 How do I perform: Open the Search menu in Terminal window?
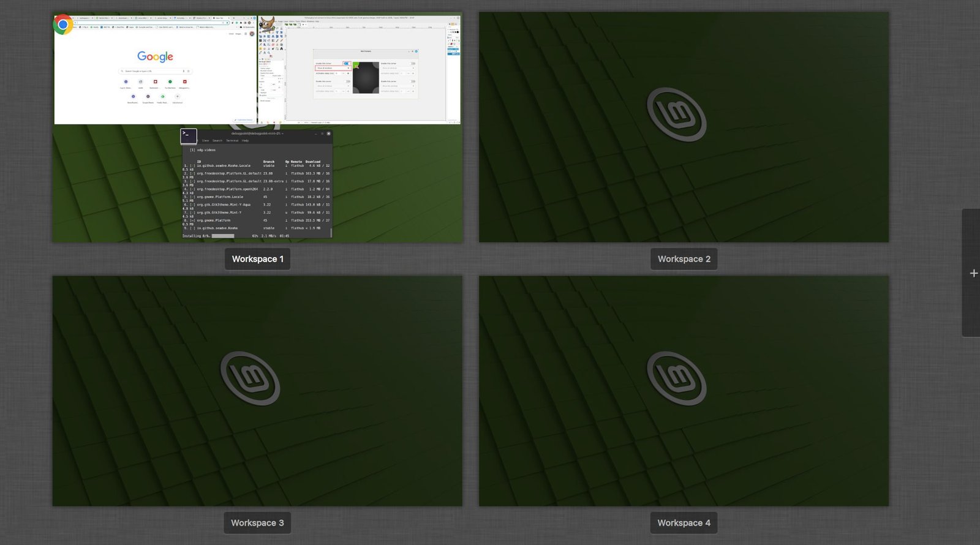[x=217, y=140]
